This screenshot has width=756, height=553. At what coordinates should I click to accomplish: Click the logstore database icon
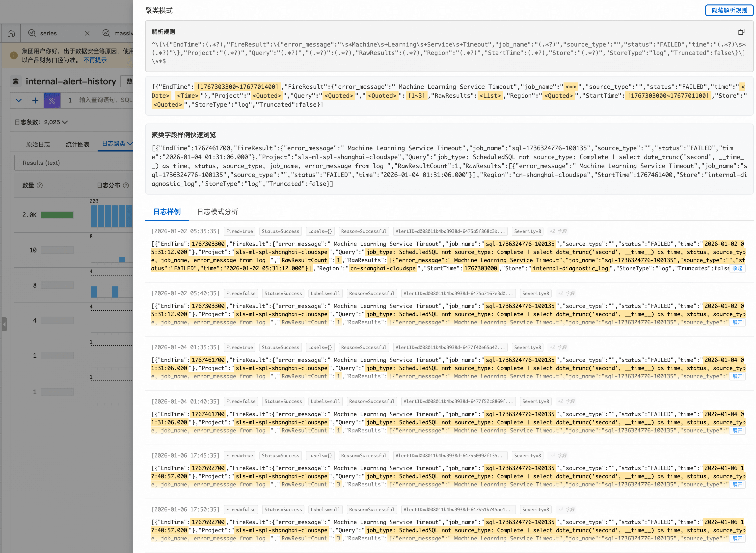pyautogui.click(x=16, y=81)
